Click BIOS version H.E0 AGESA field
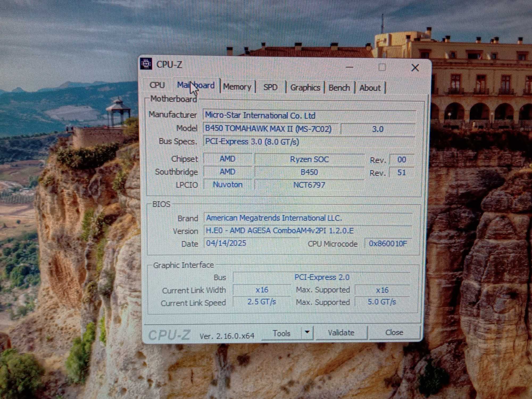 click(x=309, y=231)
